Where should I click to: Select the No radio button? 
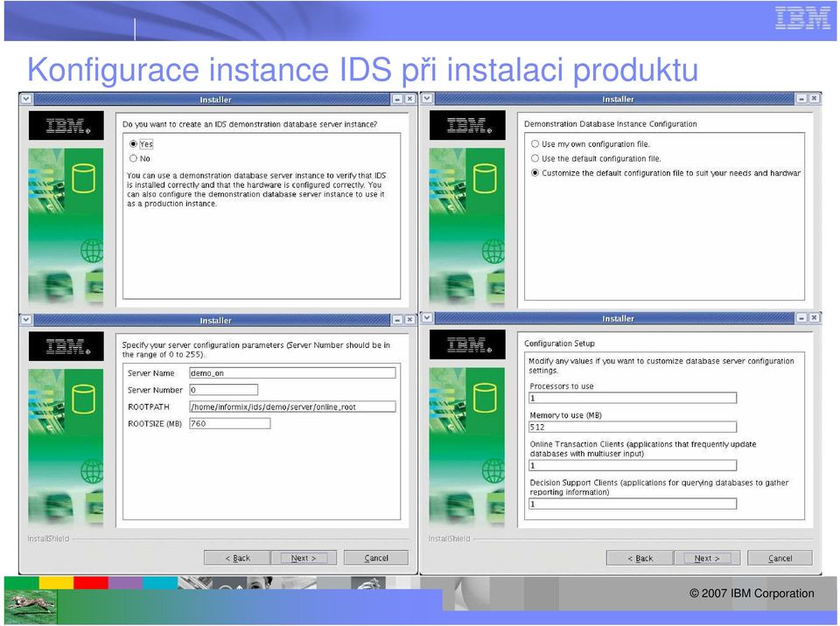point(133,158)
